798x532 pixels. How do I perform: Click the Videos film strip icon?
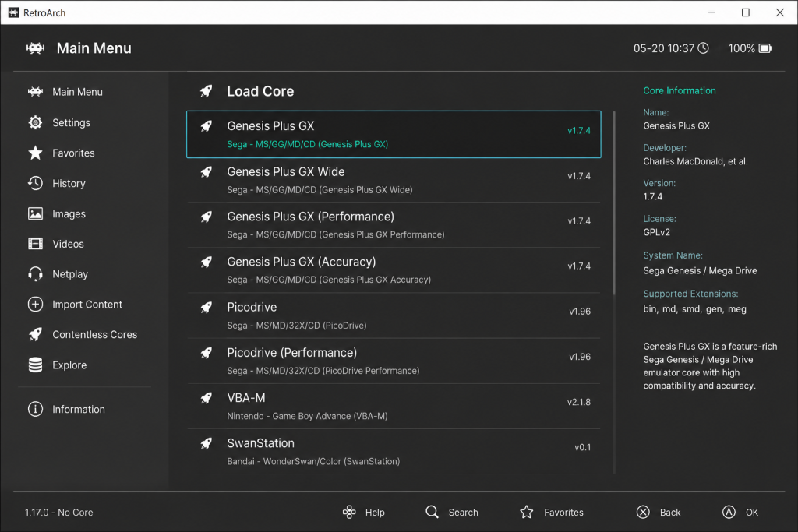click(35, 244)
